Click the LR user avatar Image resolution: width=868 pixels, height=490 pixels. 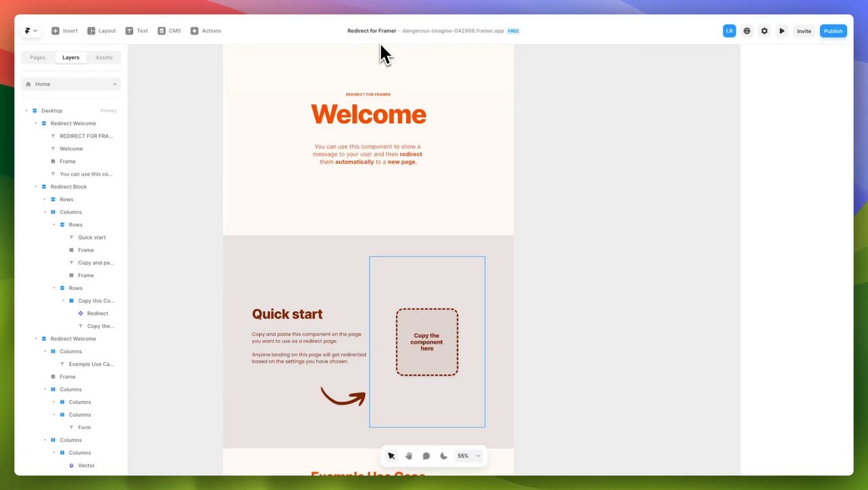[x=729, y=30]
